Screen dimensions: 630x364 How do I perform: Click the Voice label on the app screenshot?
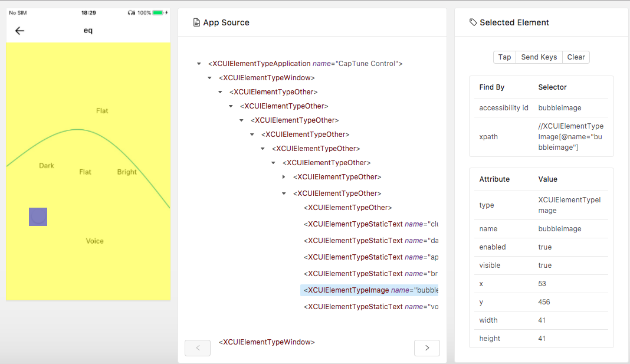coord(94,241)
